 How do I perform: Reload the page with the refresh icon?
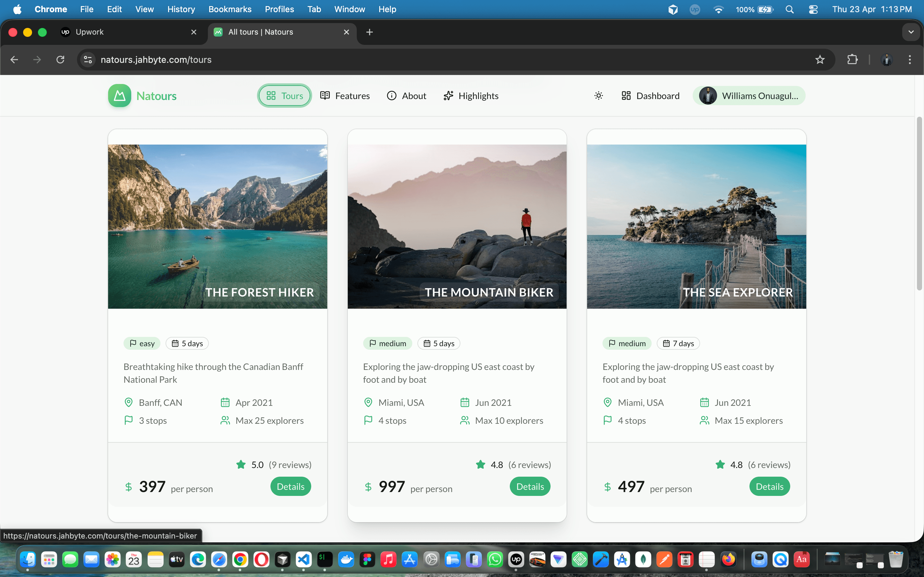point(60,60)
